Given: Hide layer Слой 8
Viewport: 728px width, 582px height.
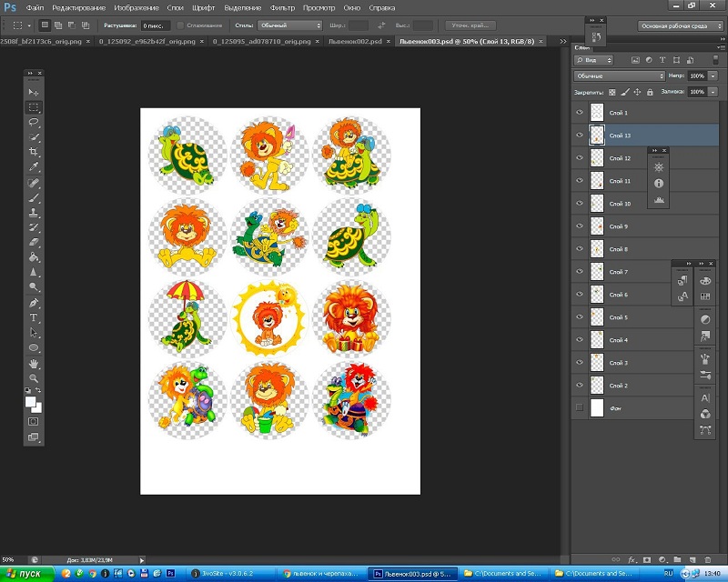Looking at the screenshot, I should tap(580, 249).
